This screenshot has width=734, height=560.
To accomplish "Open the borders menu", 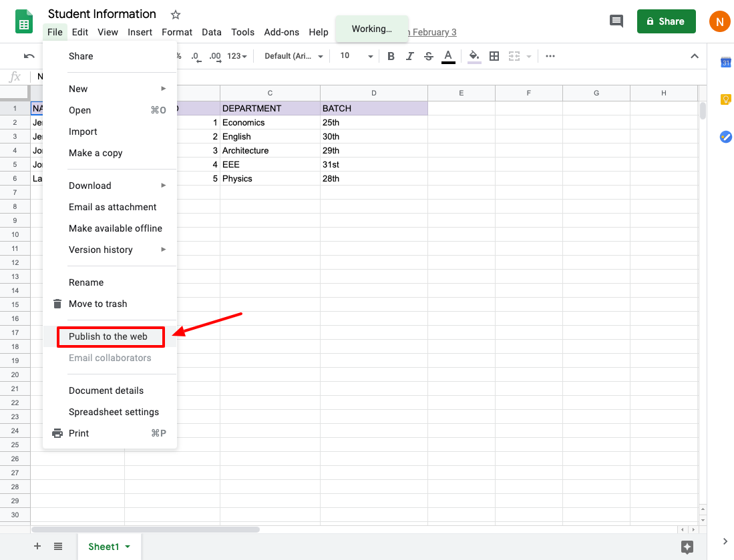I will (x=494, y=56).
